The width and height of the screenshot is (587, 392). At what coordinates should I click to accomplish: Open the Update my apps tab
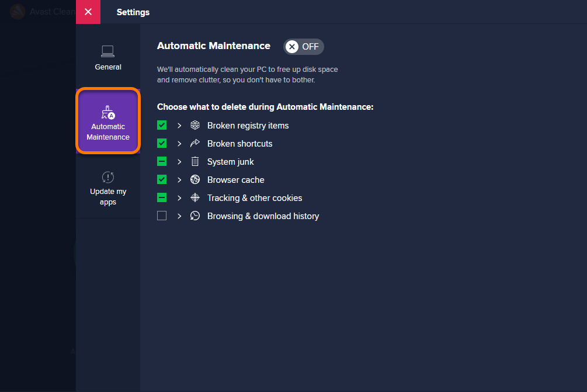[x=108, y=188]
